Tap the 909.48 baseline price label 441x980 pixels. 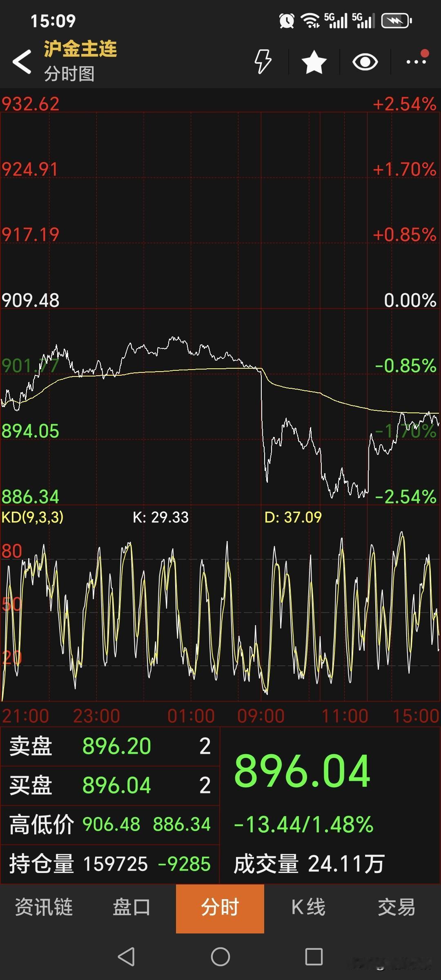point(31,300)
